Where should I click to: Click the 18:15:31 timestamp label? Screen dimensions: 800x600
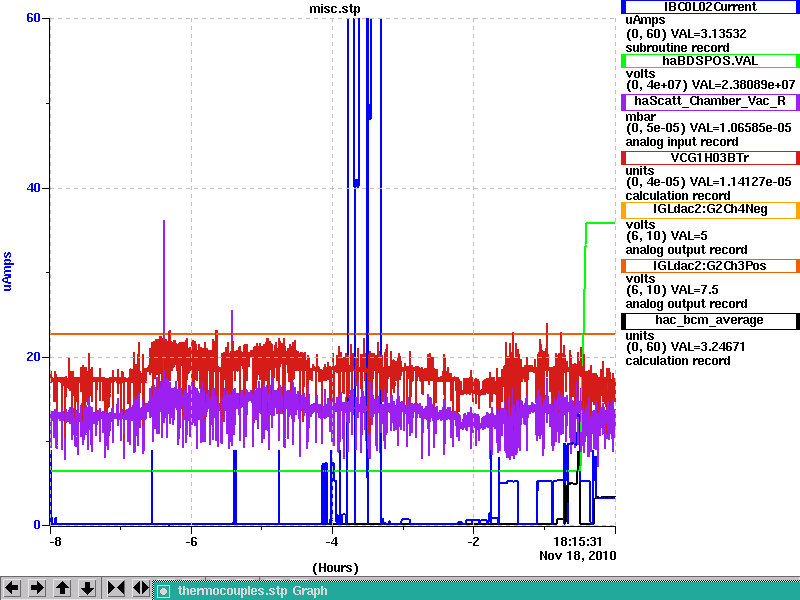pyautogui.click(x=578, y=542)
